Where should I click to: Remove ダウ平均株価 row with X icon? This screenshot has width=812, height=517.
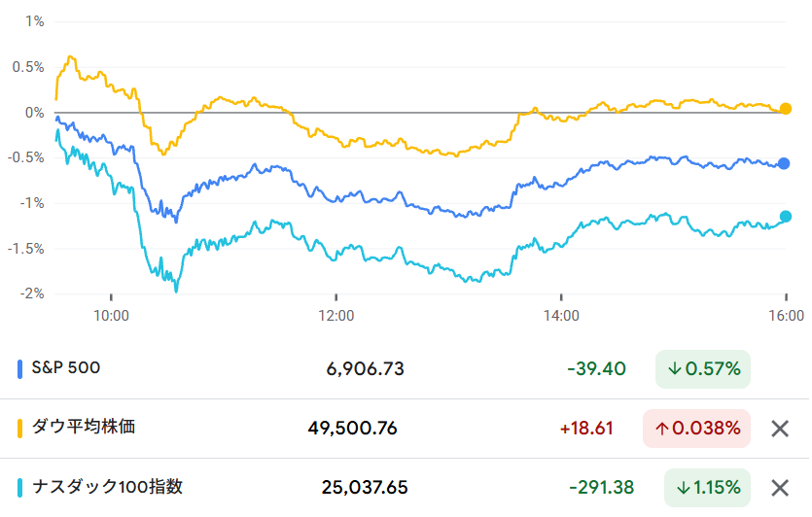click(779, 429)
